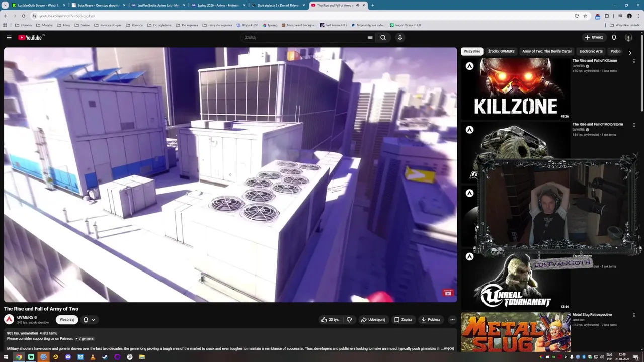
Task: Open Wszystkie zakładki folder
Action: (x=625, y=25)
